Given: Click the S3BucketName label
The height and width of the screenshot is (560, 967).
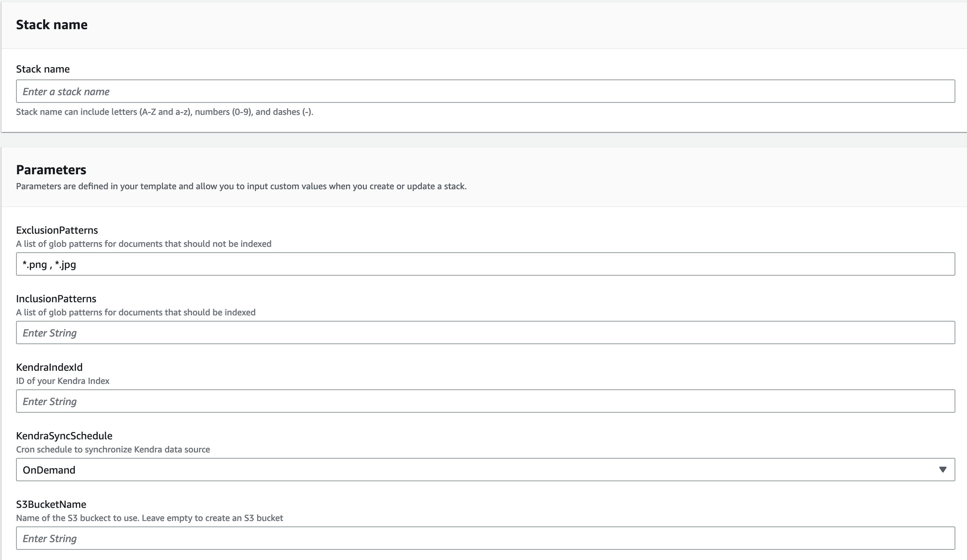Looking at the screenshot, I should tap(51, 504).
